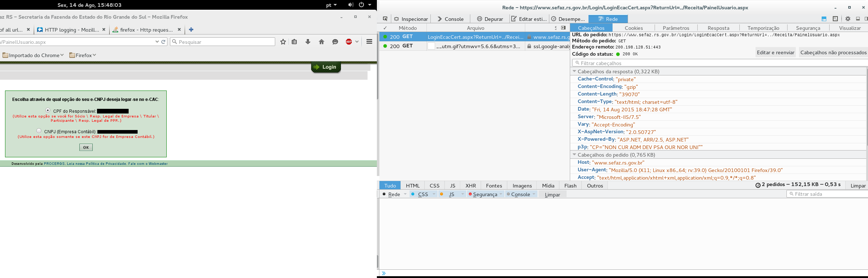Open the Segurança console filter dropdown arrow

pos(500,194)
